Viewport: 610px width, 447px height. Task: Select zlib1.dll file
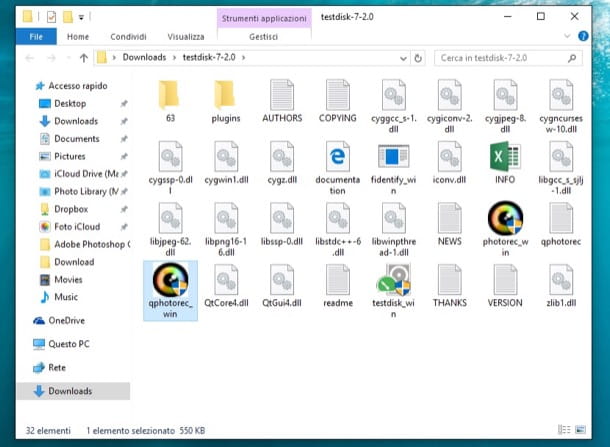(561, 286)
